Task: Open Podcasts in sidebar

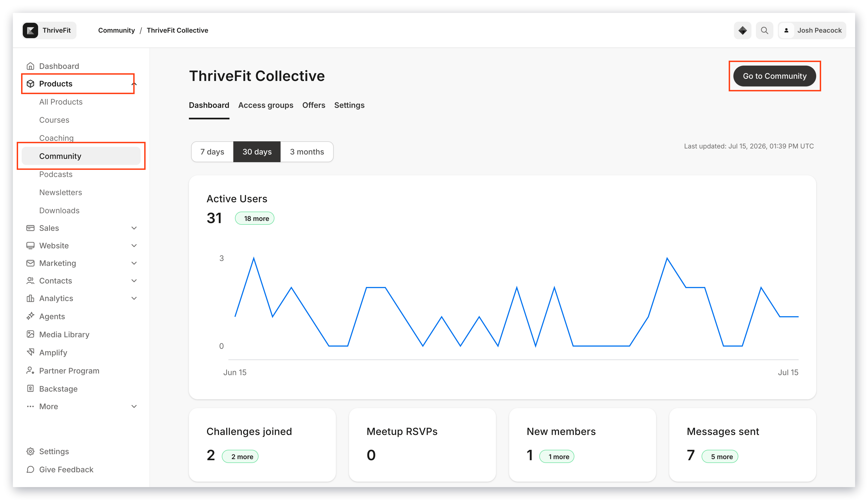Action: [56, 174]
